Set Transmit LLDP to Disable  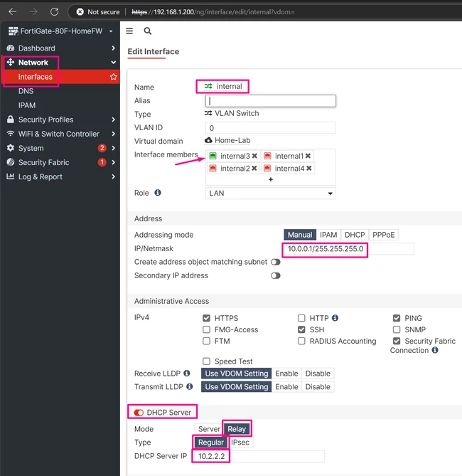(318, 387)
